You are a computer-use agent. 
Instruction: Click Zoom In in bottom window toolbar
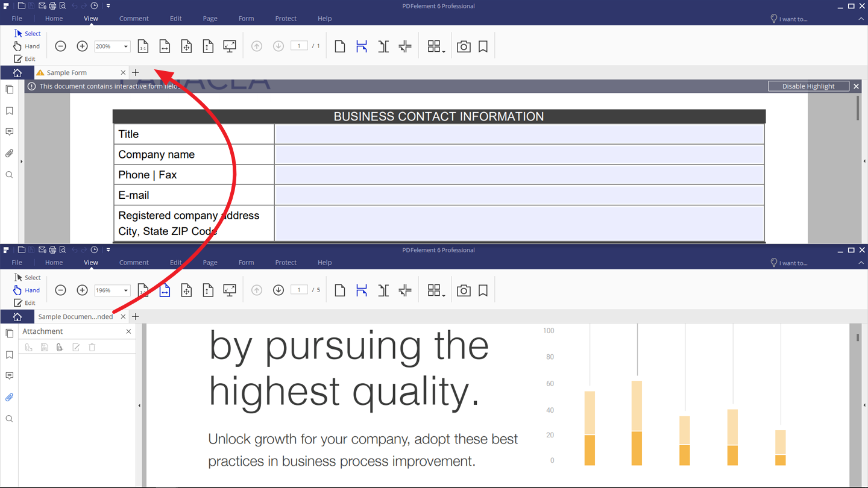(82, 290)
